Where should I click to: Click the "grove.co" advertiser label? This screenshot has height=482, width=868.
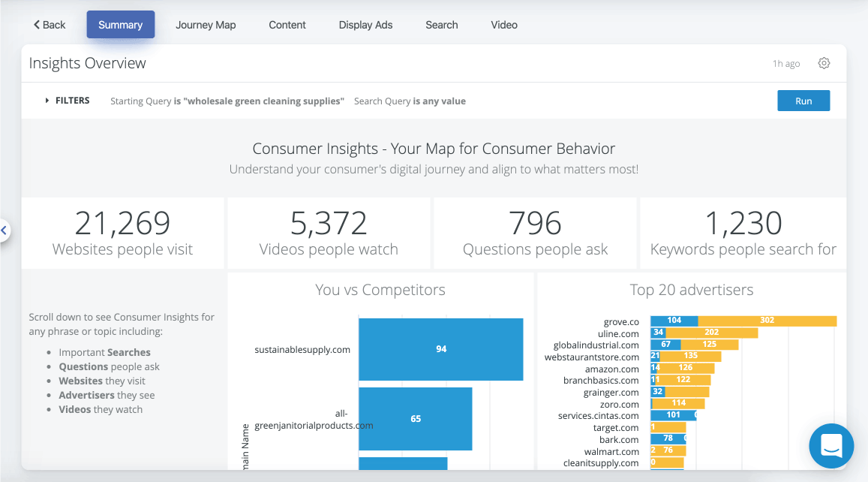621,322
